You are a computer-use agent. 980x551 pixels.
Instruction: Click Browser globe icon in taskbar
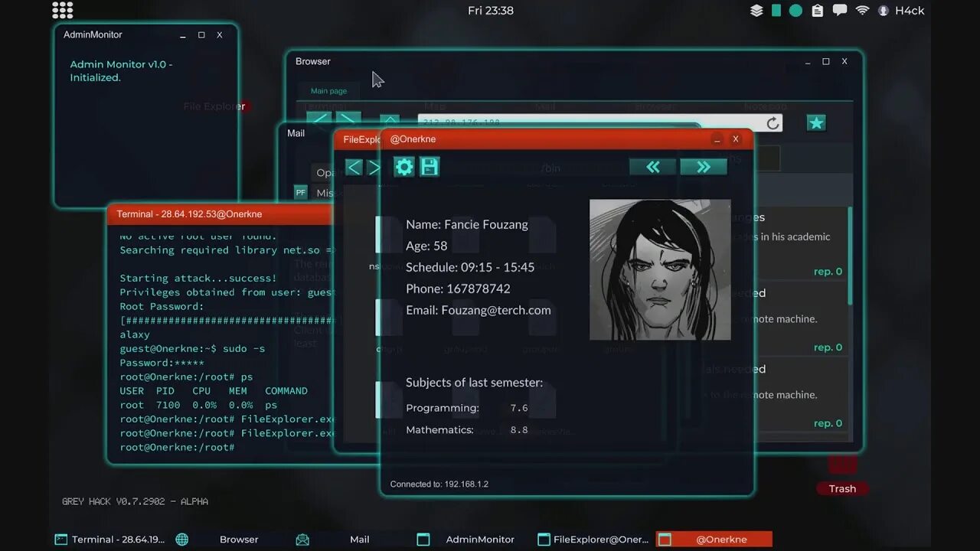point(181,540)
